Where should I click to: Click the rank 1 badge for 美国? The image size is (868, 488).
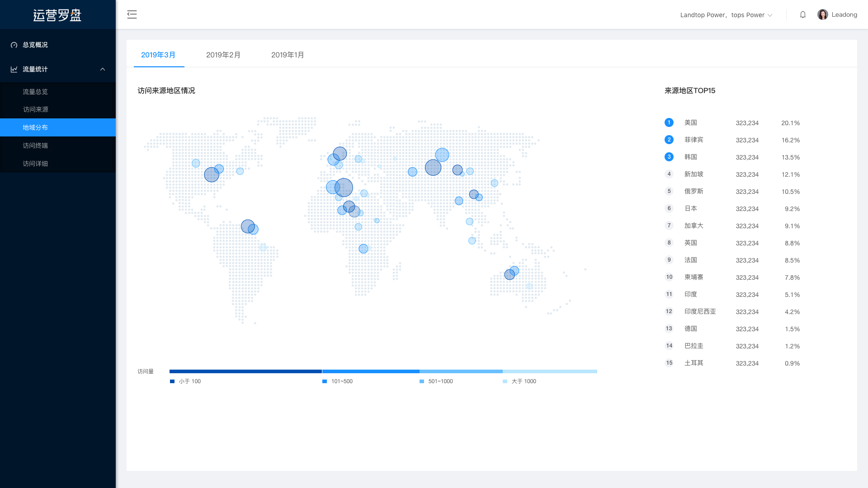coord(669,122)
